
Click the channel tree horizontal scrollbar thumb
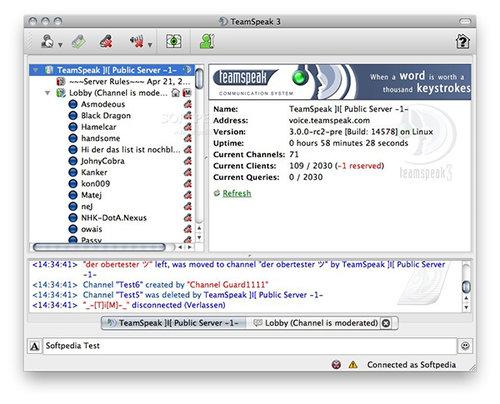pos(99,247)
